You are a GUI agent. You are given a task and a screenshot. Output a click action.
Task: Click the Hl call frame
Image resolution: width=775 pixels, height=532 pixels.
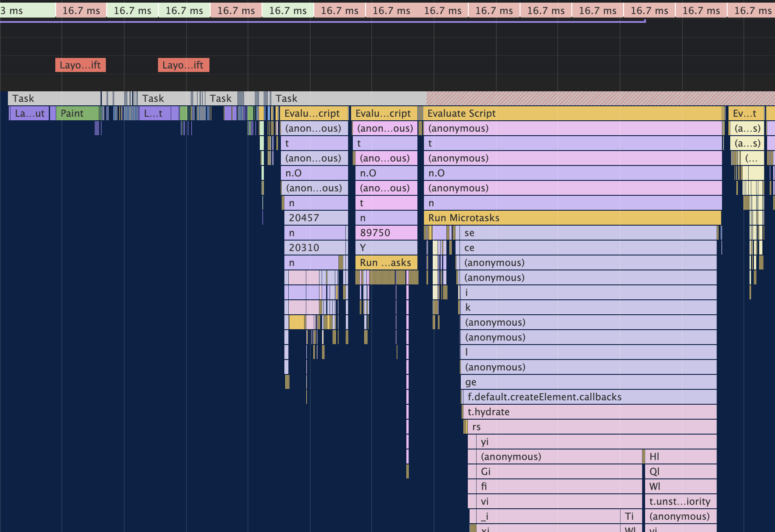point(681,457)
